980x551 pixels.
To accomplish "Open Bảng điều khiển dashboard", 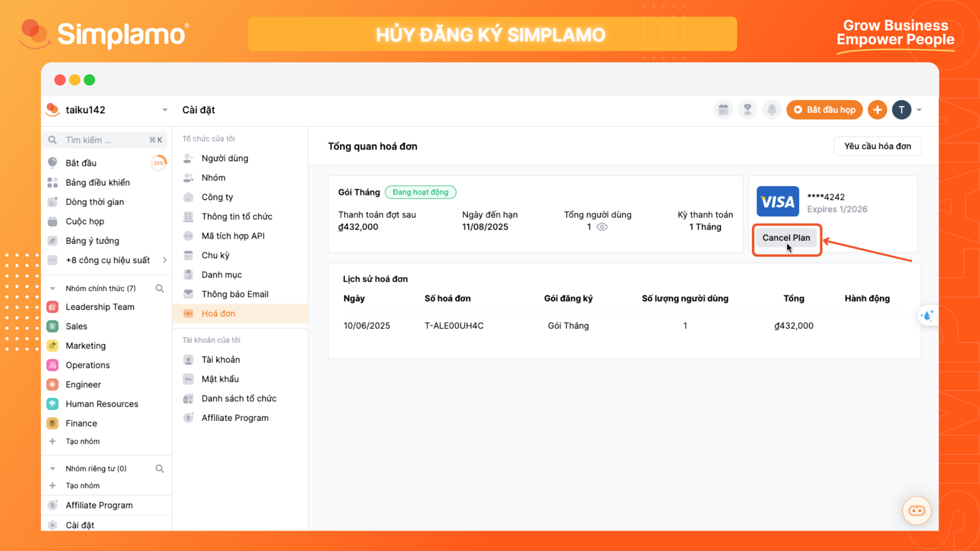I will coord(97,182).
